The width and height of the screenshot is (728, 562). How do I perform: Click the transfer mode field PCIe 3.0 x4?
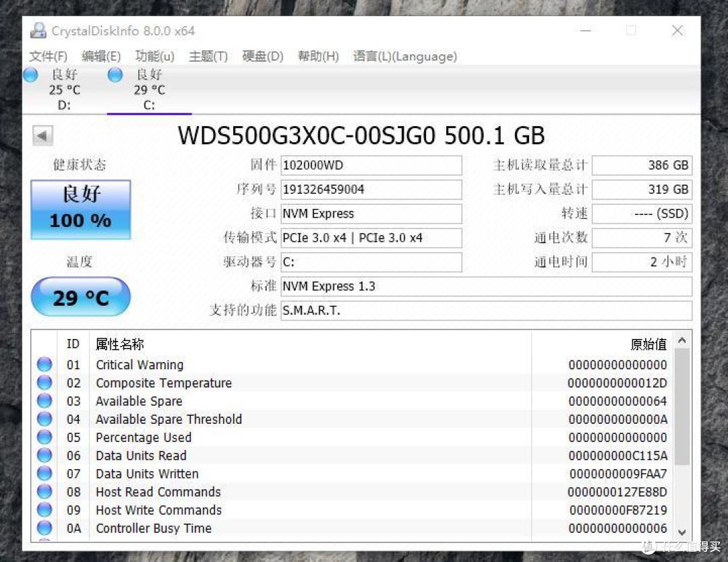click(x=371, y=238)
